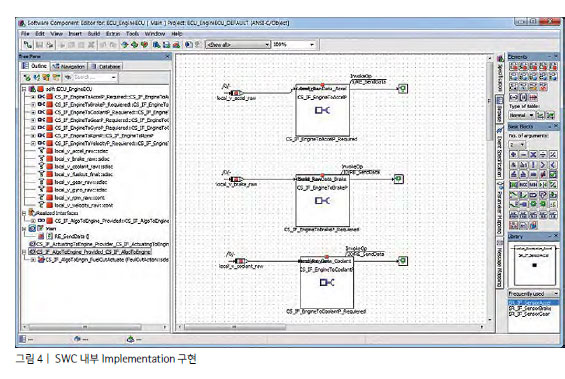Click the first connection-tool icon in main toolbar
Image resolution: width=565 pixels, height=379 pixels.
coord(28,45)
